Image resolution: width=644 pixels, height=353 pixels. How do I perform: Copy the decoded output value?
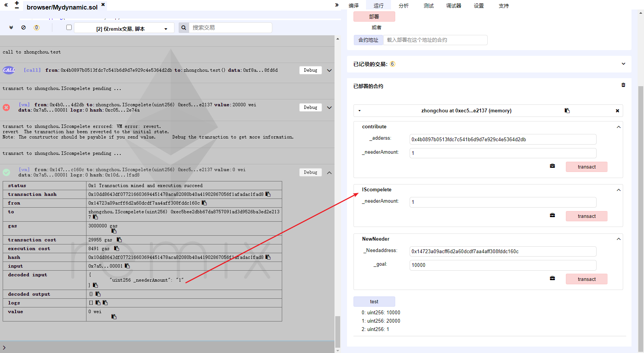[98, 294]
